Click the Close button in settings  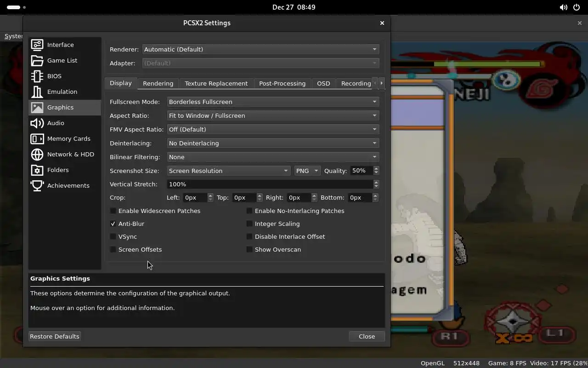[367, 336]
